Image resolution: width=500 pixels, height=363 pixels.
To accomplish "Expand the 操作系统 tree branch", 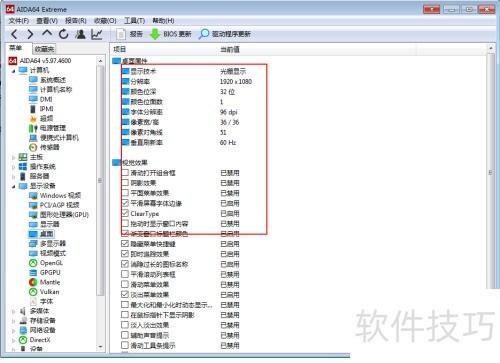I will (x=14, y=167).
